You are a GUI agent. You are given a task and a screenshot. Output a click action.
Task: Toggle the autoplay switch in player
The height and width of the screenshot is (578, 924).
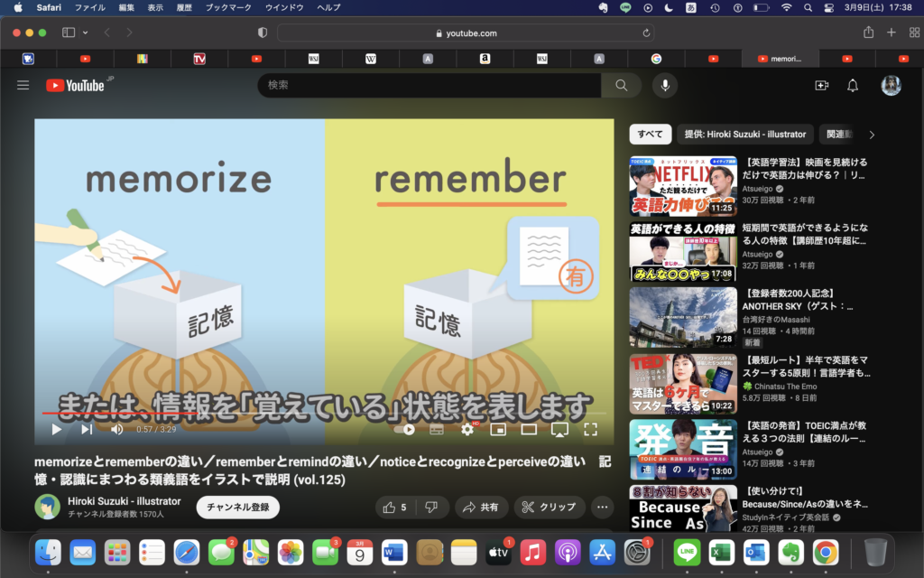tap(404, 430)
